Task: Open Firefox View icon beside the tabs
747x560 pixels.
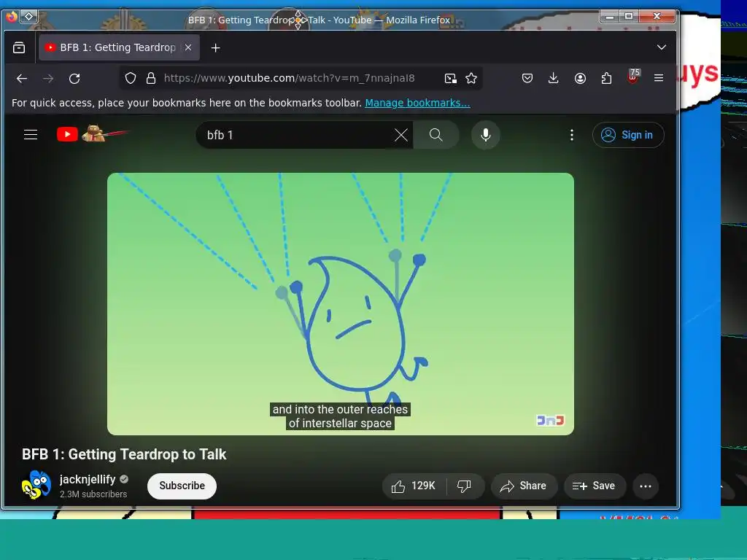Action: tap(19, 47)
